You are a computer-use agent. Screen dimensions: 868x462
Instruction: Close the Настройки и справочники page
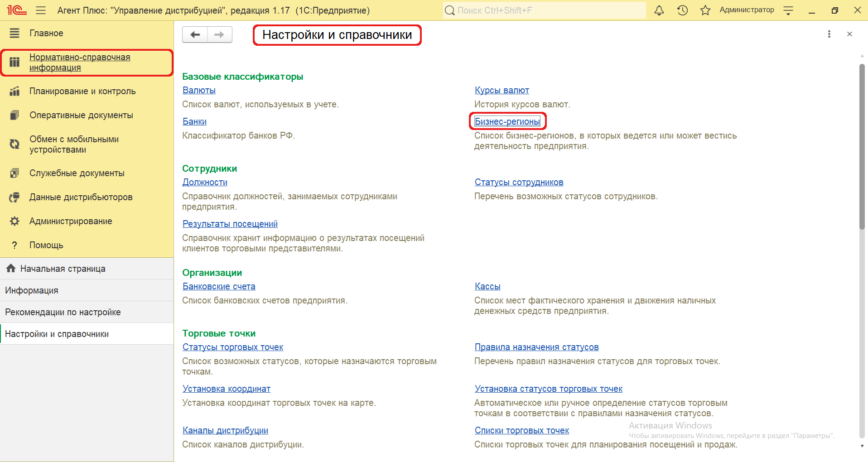(849, 34)
